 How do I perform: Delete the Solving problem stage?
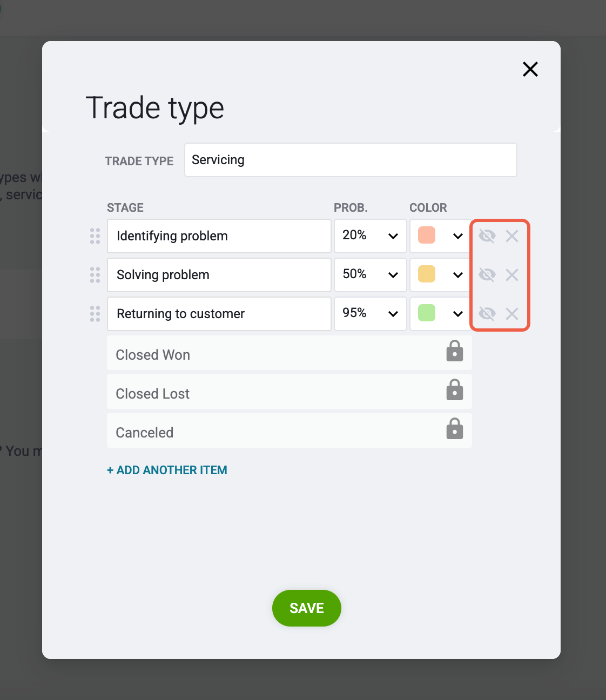pyautogui.click(x=512, y=275)
